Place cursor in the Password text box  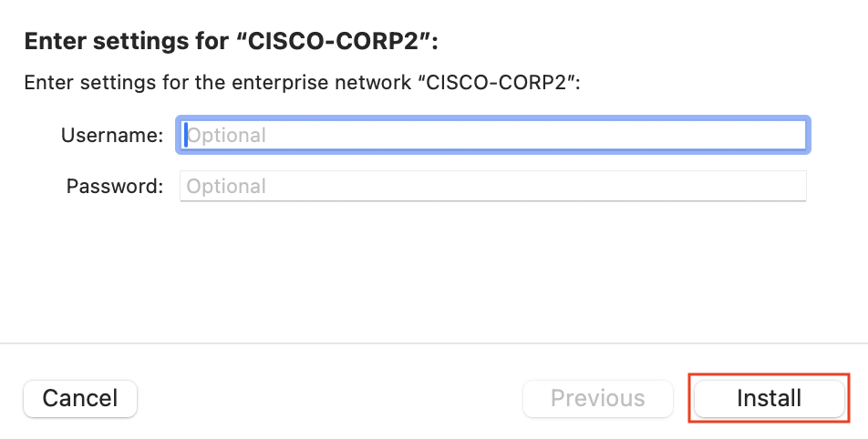tap(493, 187)
